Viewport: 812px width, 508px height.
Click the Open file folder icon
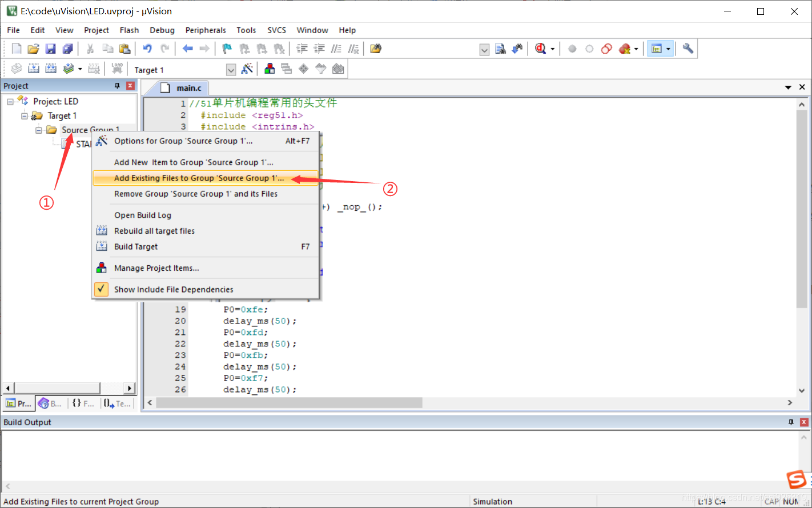pyautogui.click(x=34, y=49)
